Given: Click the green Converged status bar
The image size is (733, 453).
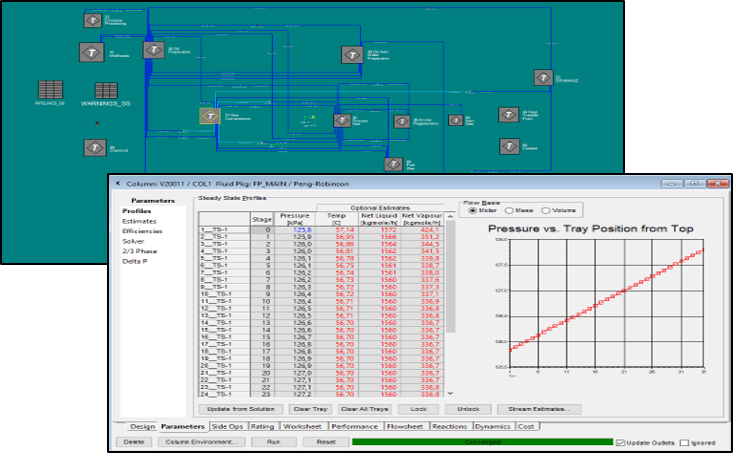Looking at the screenshot, I should tap(480, 441).
